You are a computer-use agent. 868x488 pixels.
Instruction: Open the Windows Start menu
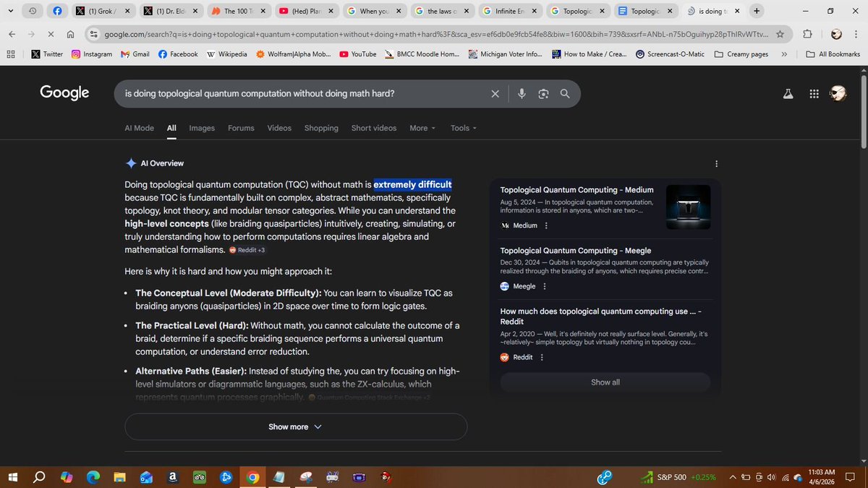click(12, 477)
